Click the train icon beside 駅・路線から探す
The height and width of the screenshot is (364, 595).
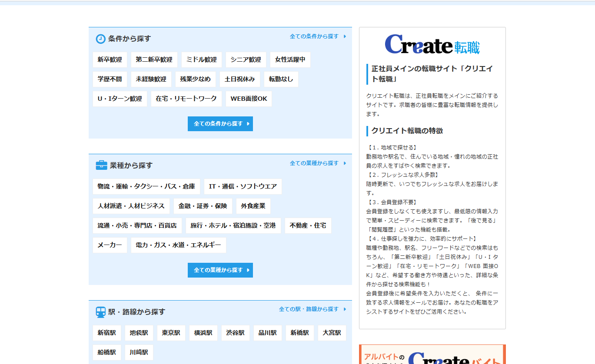pyautogui.click(x=101, y=312)
